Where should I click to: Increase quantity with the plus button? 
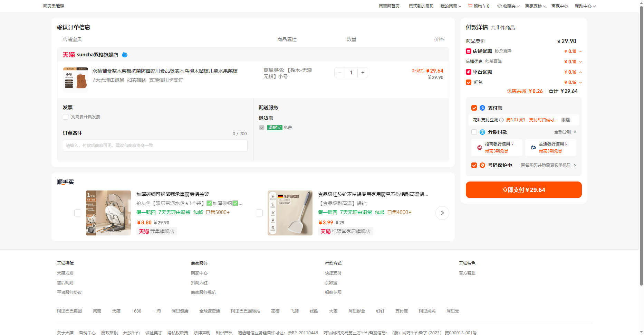(363, 73)
